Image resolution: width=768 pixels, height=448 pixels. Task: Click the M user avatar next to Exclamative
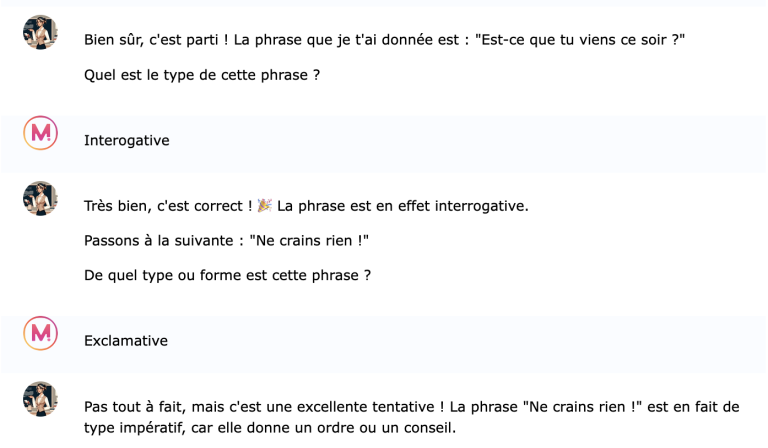click(41, 333)
